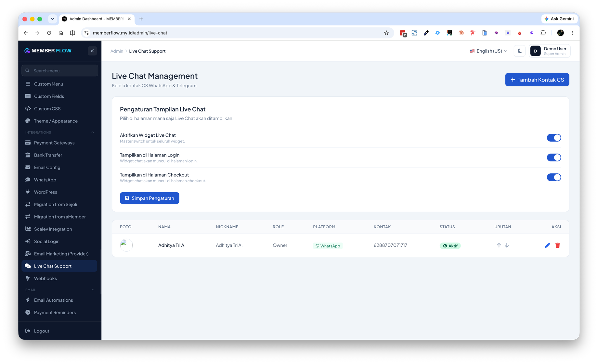Open Migration from Sejoli menu item
This screenshot has width=598, height=364.
tap(59, 204)
